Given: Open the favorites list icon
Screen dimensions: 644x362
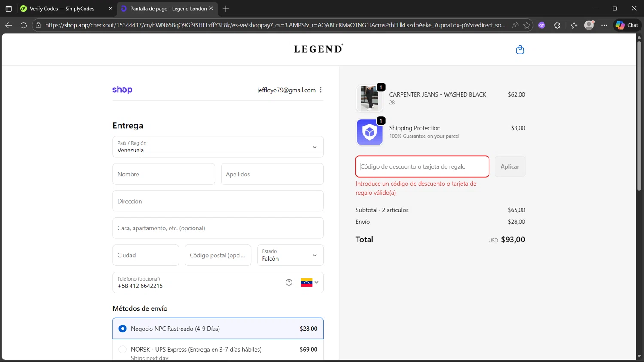Looking at the screenshot, I should pyautogui.click(x=574, y=25).
